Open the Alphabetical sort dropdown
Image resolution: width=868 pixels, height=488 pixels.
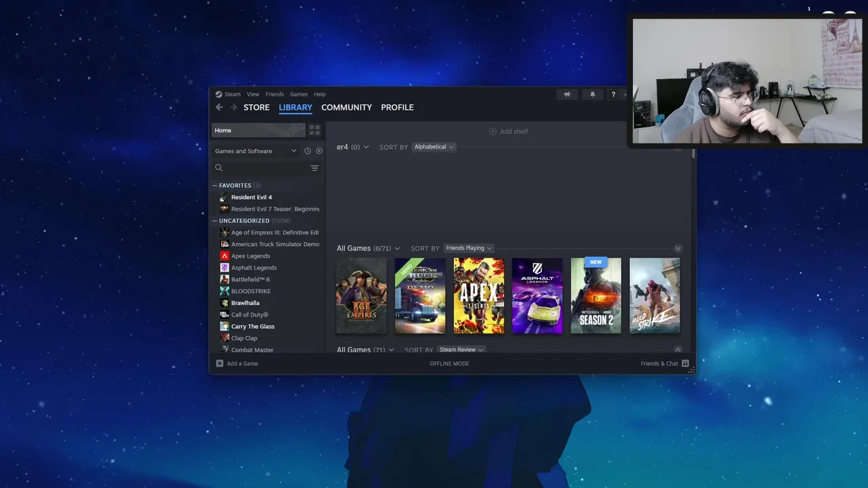click(x=434, y=147)
